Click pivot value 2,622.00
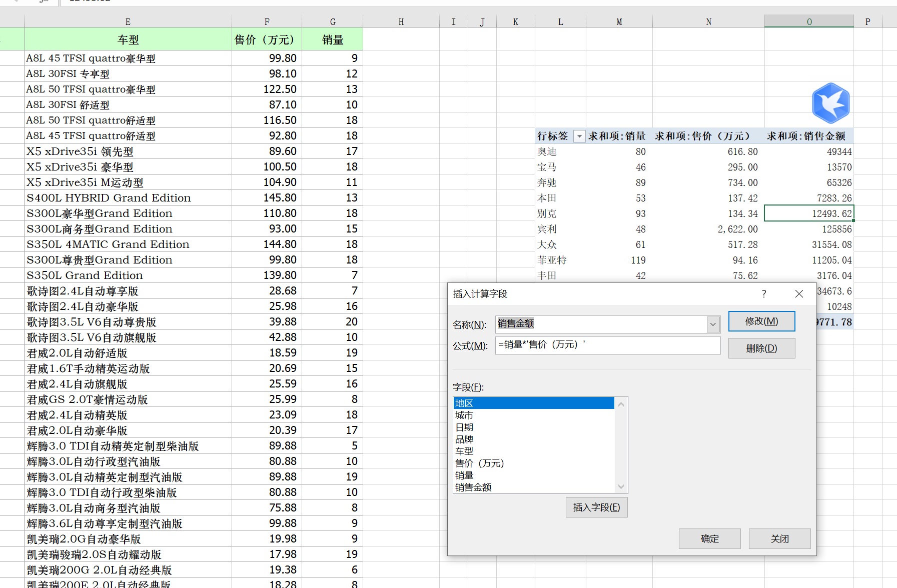Viewport: 897px width, 588px height. (708, 229)
